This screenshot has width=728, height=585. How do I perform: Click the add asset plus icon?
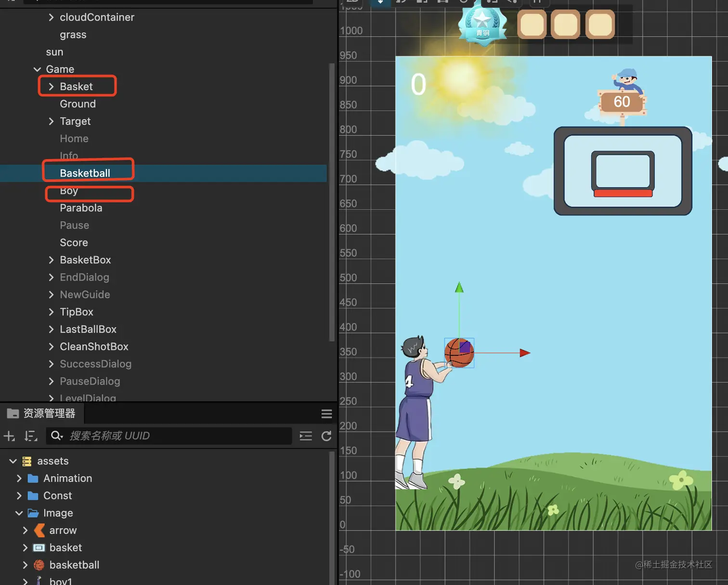tap(9, 436)
